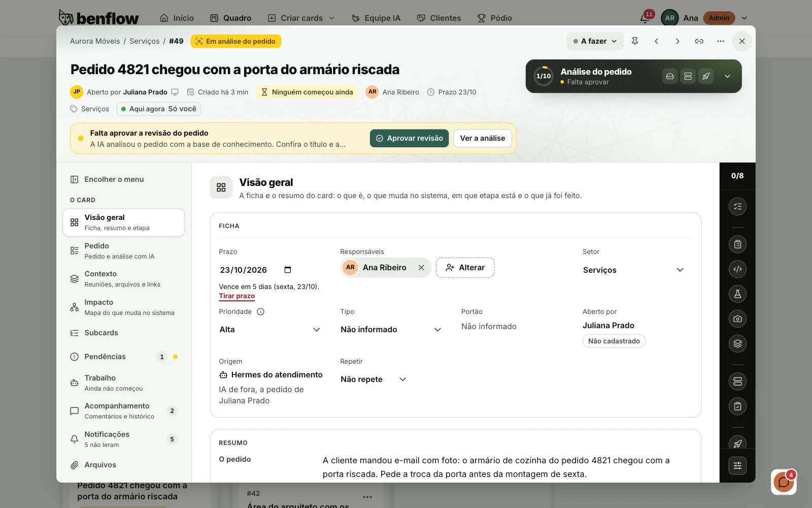This screenshot has width=812, height=508.
Task: Open the flask test icon in right rail
Action: [737, 294]
